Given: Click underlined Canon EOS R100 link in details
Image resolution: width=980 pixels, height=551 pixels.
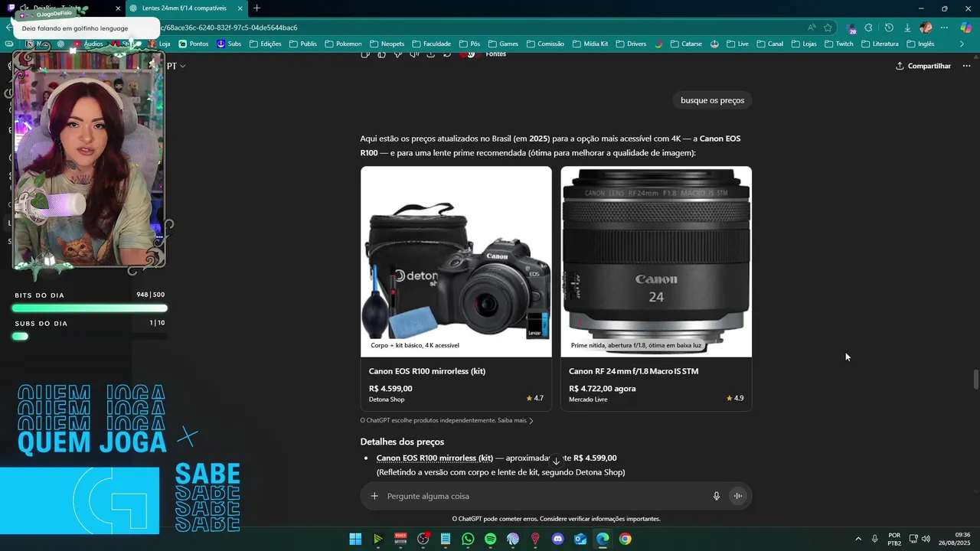Looking at the screenshot, I should [434, 458].
